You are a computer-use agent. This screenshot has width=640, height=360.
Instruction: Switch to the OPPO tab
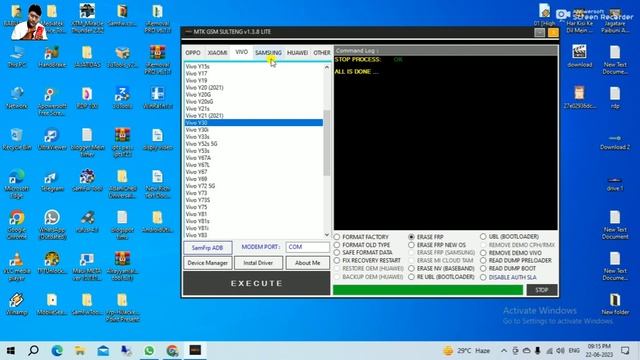coord(193,53)
